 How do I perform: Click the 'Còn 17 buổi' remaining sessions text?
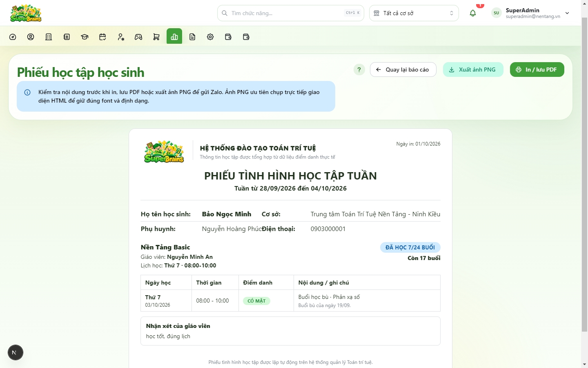coord(424,258)
